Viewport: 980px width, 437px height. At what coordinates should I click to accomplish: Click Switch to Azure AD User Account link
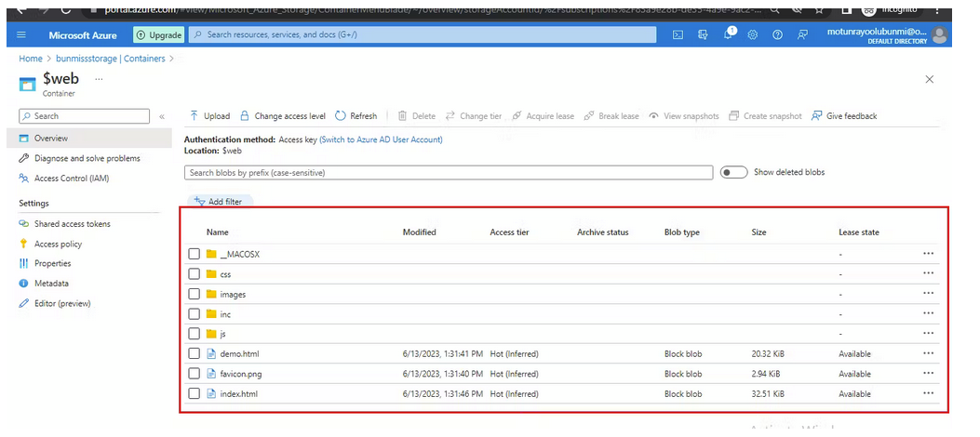381,139
